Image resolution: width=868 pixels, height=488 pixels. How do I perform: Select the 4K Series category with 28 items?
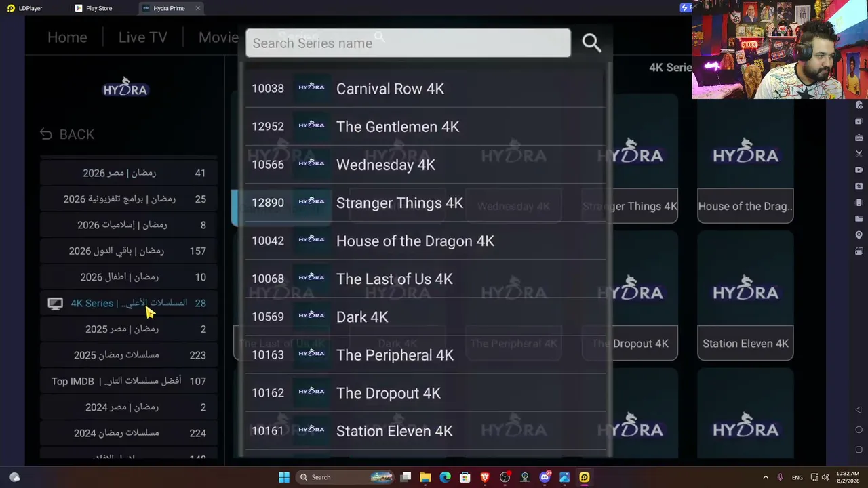[x=129, y=303]
